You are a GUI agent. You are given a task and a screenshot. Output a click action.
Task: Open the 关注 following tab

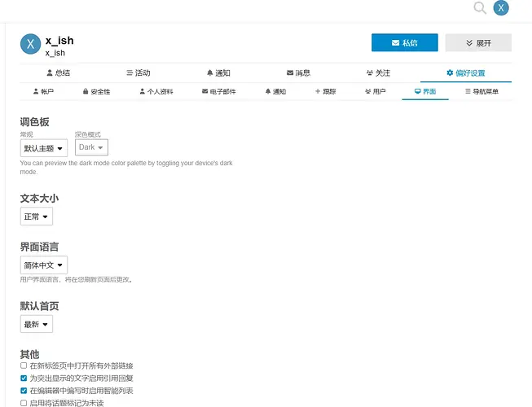pos(378,73)
